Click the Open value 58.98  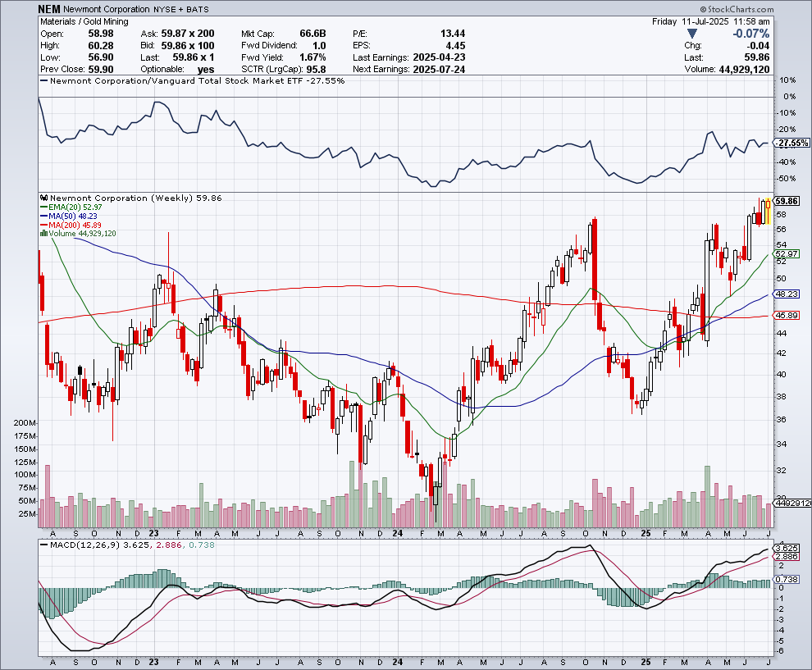(x=100, y=34)
